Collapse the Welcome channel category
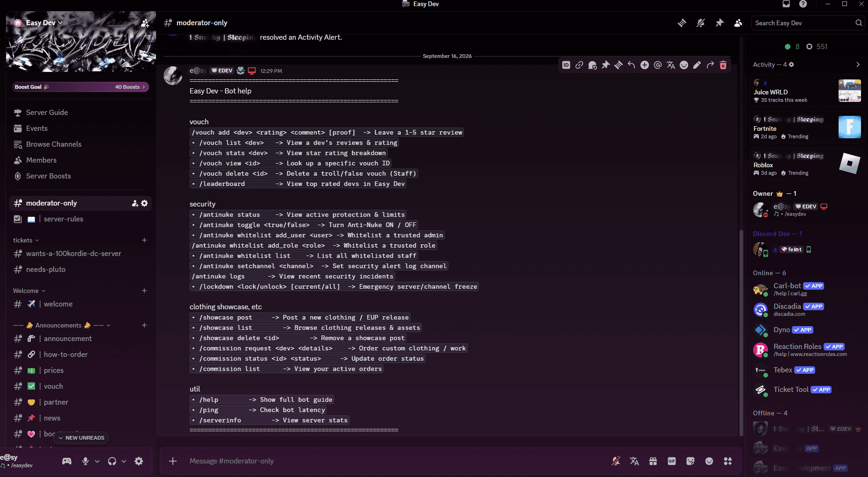868x477 pixels. [29, 291]
